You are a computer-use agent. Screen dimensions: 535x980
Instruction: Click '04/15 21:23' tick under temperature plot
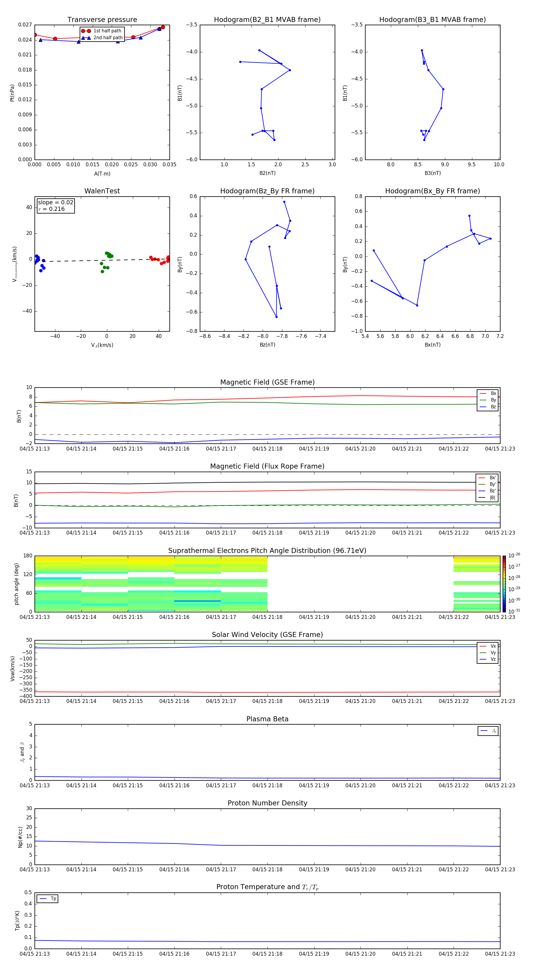click(x=500, y=954)
